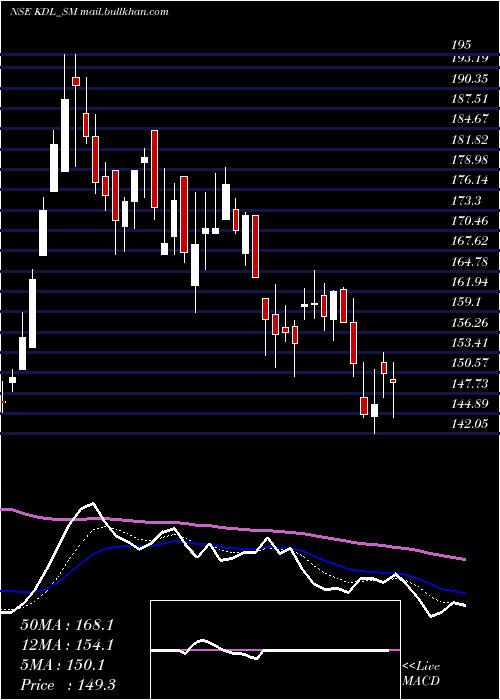This screenshot has height=700, width=500.
Task: Click the 159.1 price axis label
Action: [466, 302]
